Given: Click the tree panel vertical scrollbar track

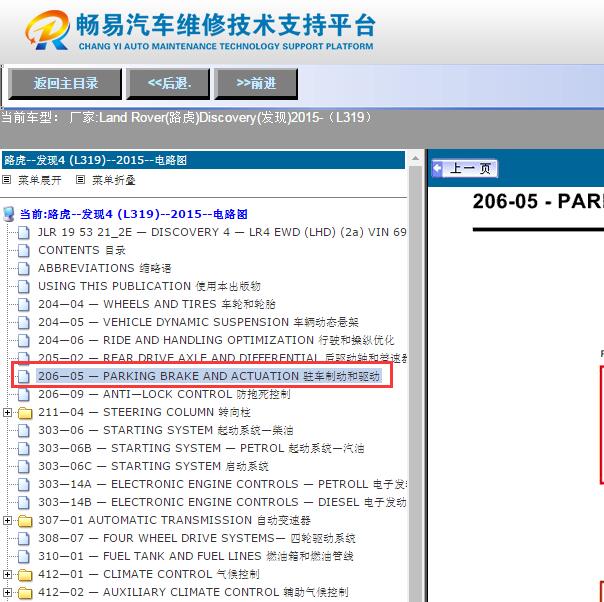Looking at the screenshot, I should click(415, 383).
